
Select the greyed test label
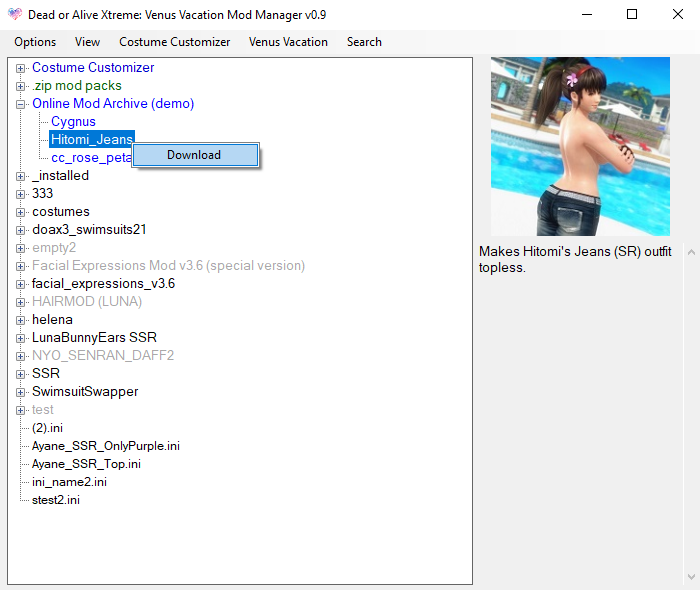[43, 409]
